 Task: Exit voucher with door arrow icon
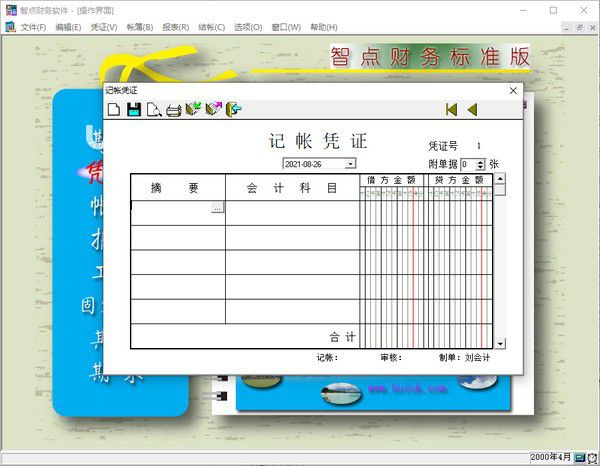pyautogui.click(x=234, y=109)
